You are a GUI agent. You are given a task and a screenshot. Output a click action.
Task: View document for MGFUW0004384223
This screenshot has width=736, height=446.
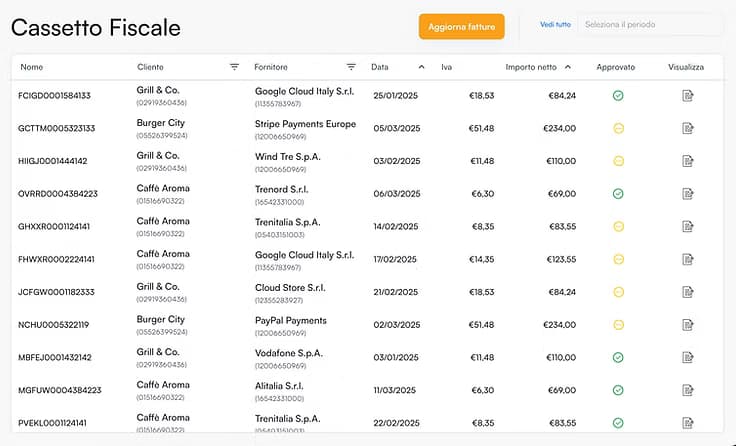(688, 390)
